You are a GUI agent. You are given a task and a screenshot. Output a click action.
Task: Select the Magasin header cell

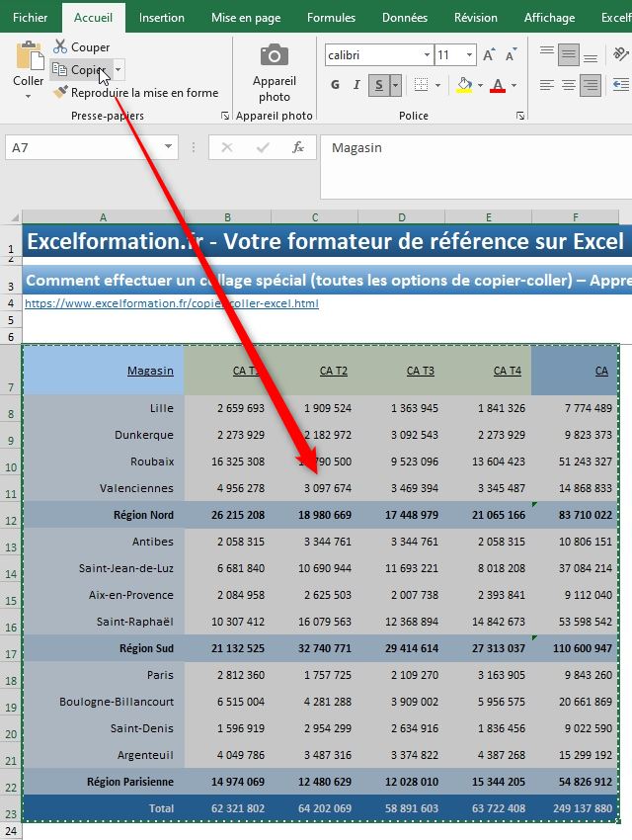(x=103, y=371)
